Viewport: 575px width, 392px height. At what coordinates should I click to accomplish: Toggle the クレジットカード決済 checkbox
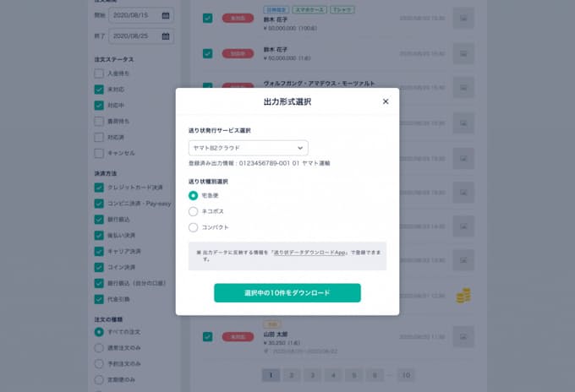99,188
